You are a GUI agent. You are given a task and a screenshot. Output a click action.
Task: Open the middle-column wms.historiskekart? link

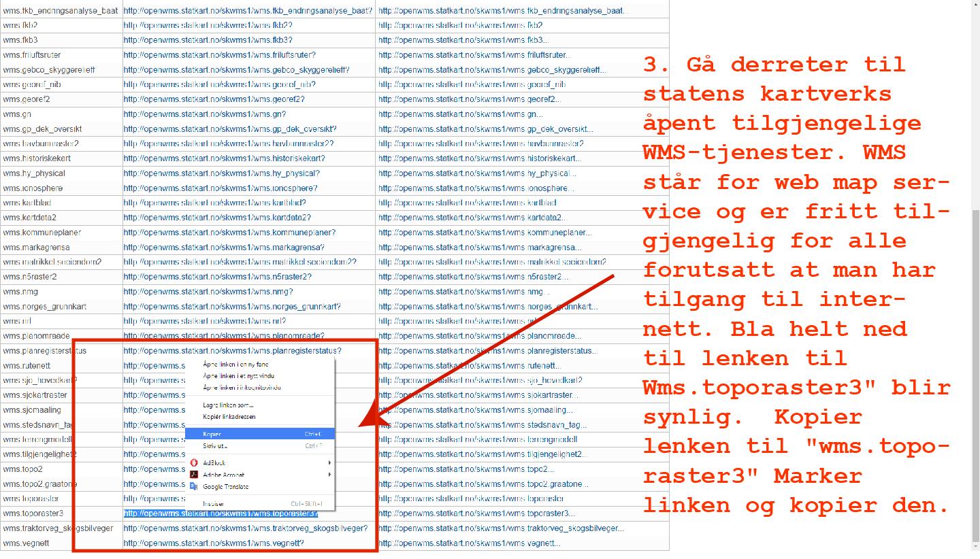tap(224, 158)
